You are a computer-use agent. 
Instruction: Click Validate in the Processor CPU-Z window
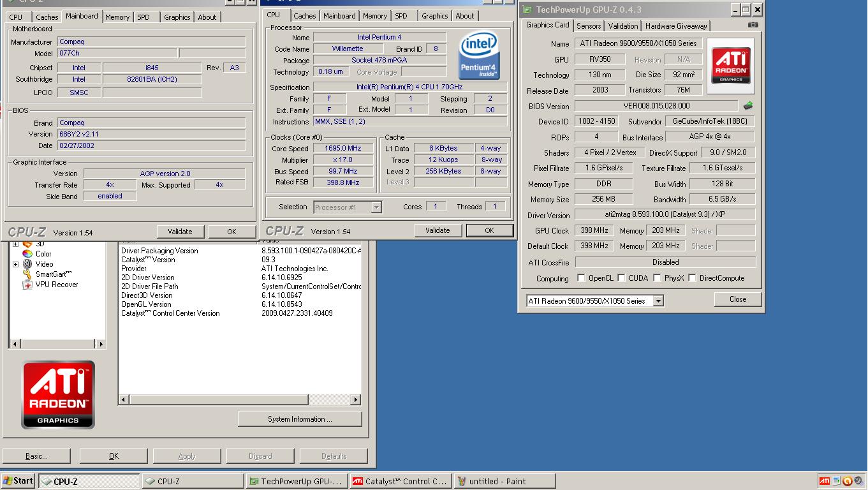438,230
